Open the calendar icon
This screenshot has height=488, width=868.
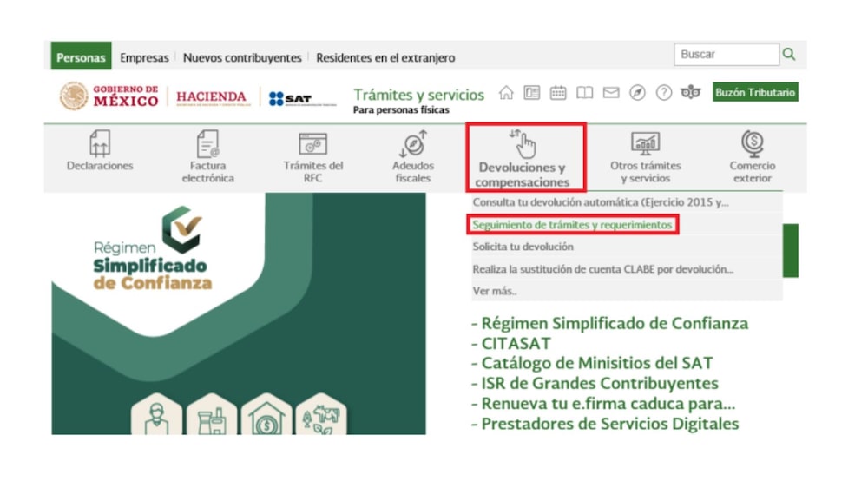(558, 93)
